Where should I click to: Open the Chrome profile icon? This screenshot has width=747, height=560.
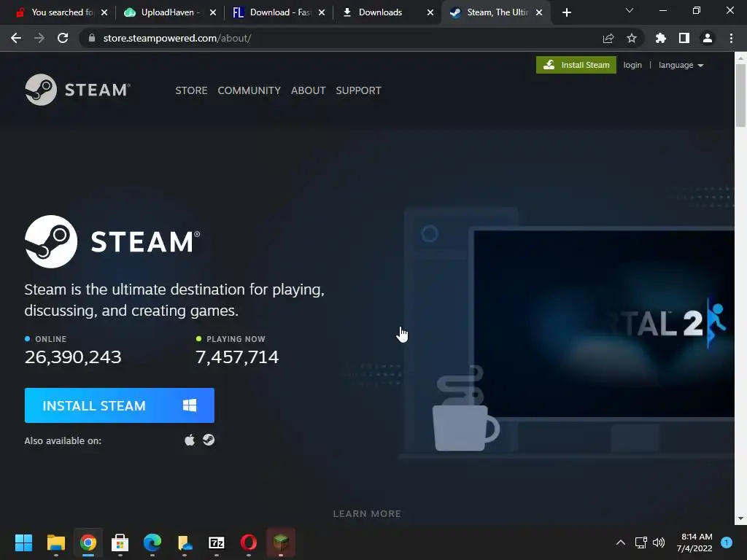(708, 38)
